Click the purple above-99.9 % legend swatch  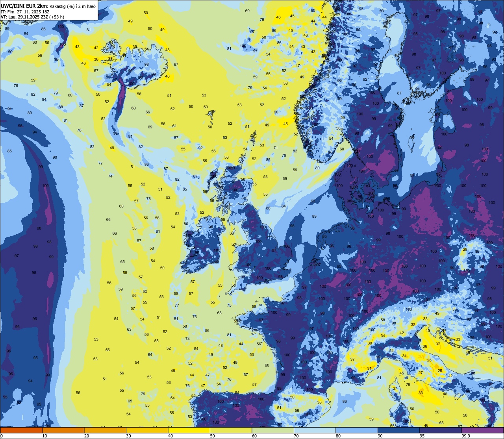point(483,430)
